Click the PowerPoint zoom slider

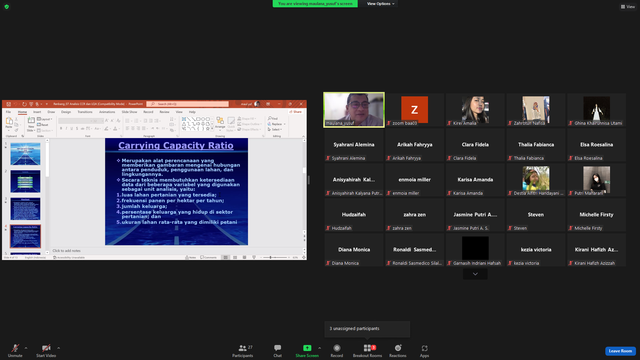(274, 258)
